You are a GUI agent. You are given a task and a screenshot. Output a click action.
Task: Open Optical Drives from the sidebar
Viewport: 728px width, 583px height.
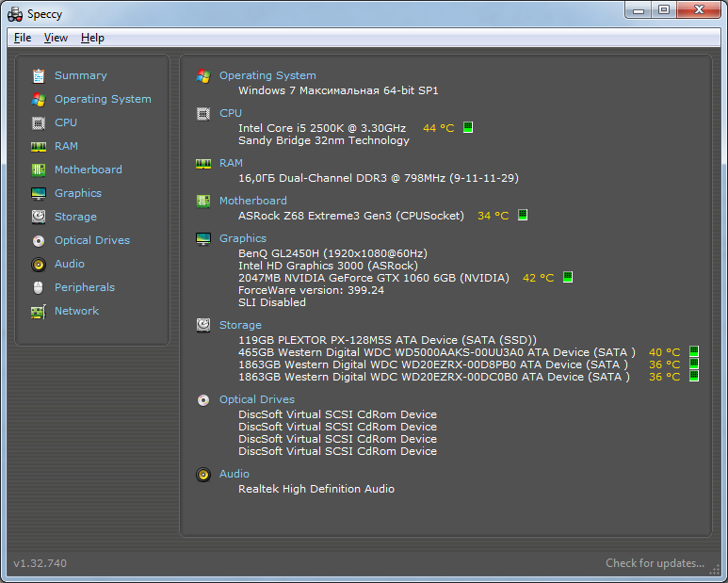pyautogui.click(x=92, y=240)
